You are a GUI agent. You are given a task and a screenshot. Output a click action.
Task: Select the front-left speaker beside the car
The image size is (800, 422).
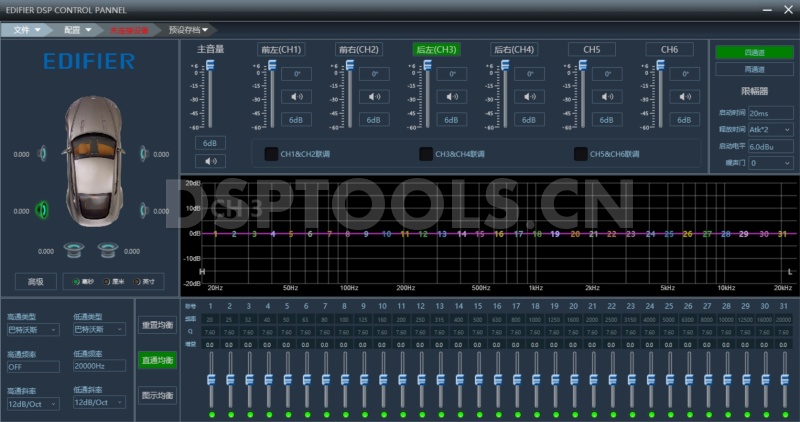[43, 153]
